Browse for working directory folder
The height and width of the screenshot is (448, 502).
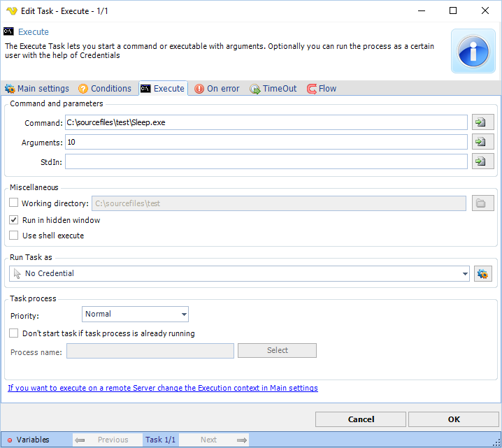point(483,203)
